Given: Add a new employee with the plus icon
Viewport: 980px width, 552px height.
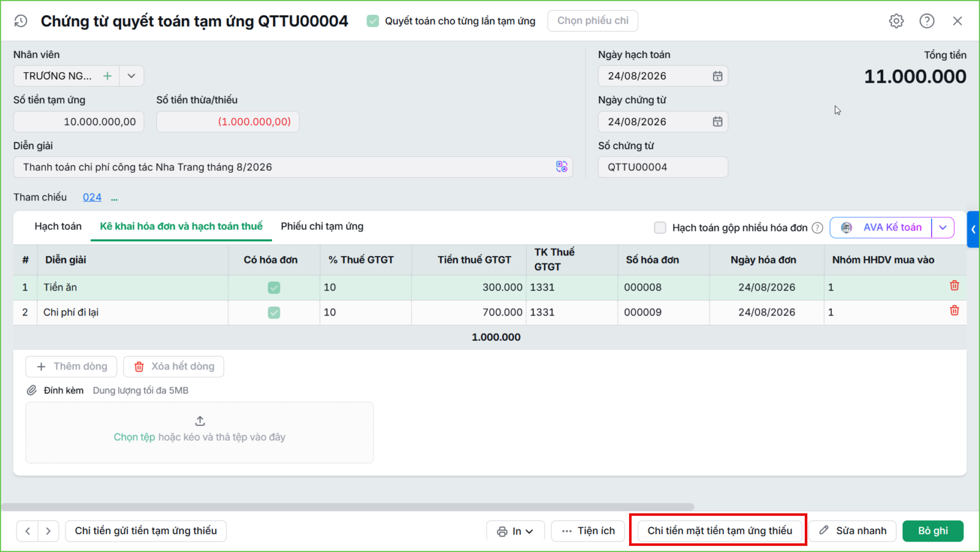Looking at the screenshot, I should pos(107,76).
